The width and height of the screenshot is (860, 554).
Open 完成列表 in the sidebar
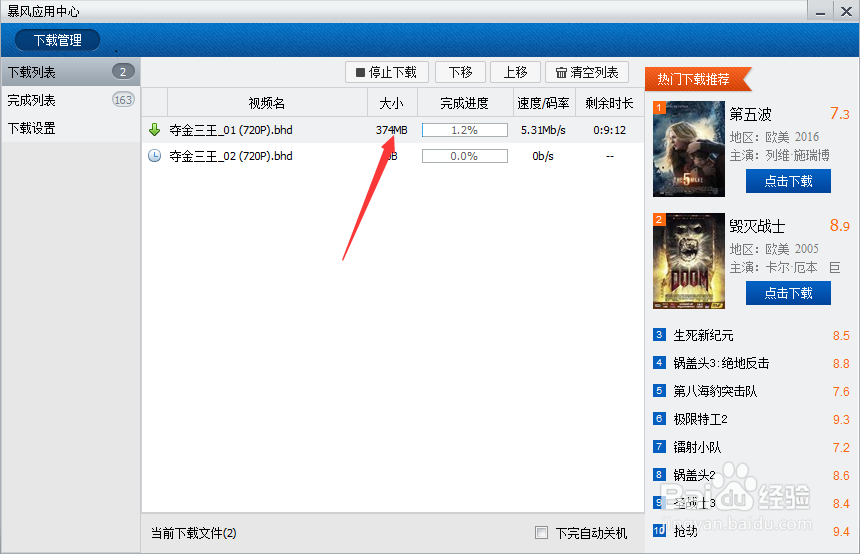71,100
